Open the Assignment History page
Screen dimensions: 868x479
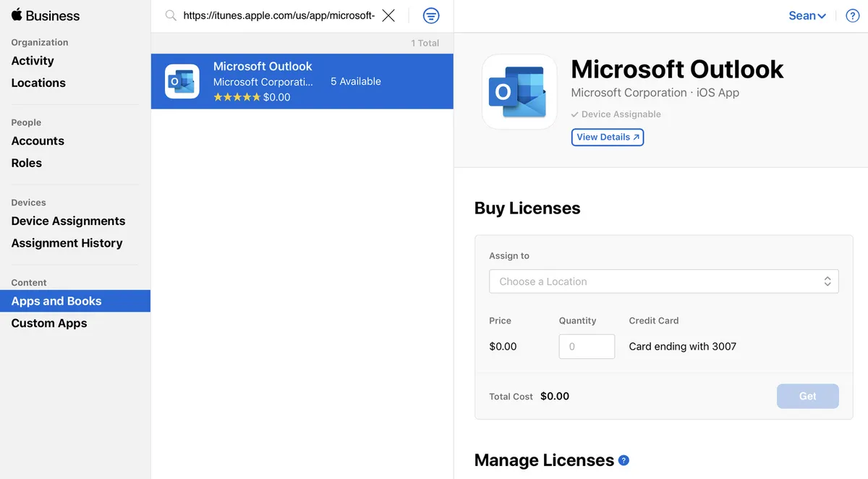click(67, 242)
